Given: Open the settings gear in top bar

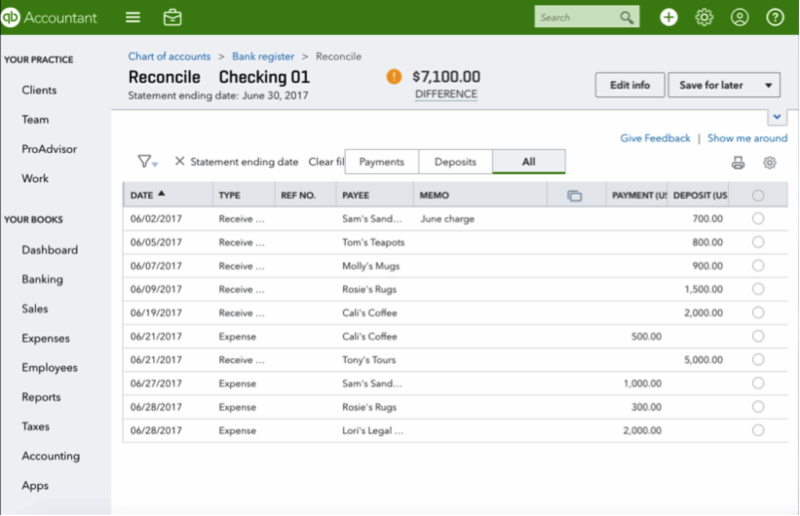Looking at the screenshot, I should click(704, 17).
